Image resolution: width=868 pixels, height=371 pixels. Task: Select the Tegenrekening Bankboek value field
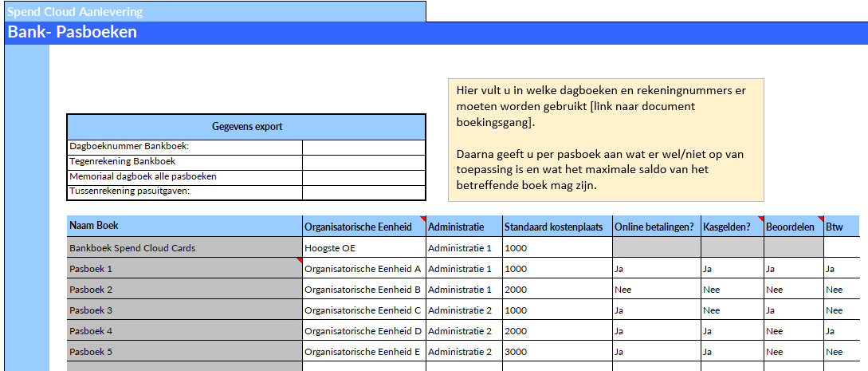point(363,162)
